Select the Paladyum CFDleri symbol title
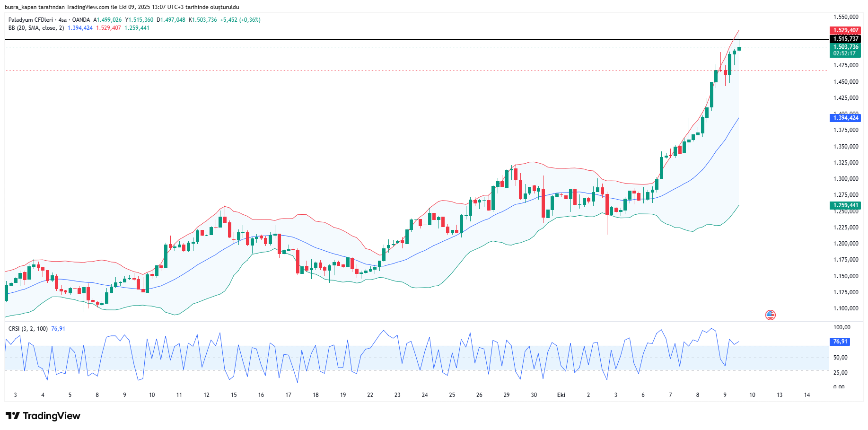This screenshot has height=430, width=868. [x=31, y=20]
